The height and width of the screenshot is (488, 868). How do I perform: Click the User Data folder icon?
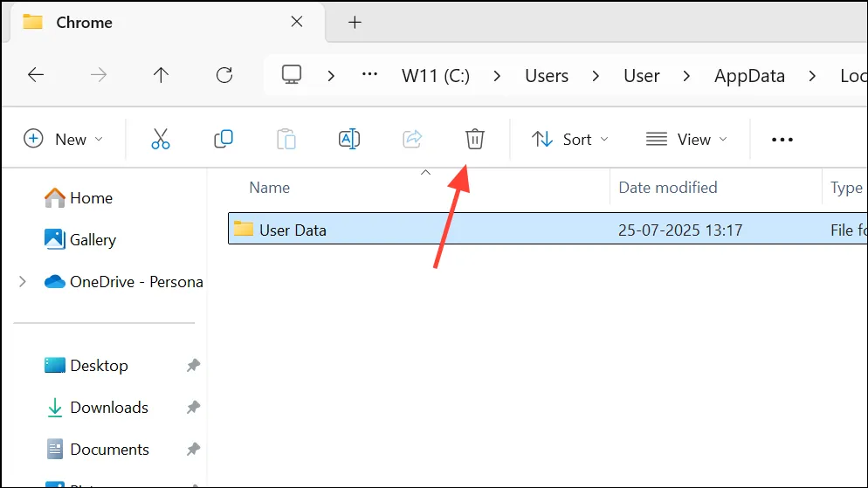[x=243, y=229]
